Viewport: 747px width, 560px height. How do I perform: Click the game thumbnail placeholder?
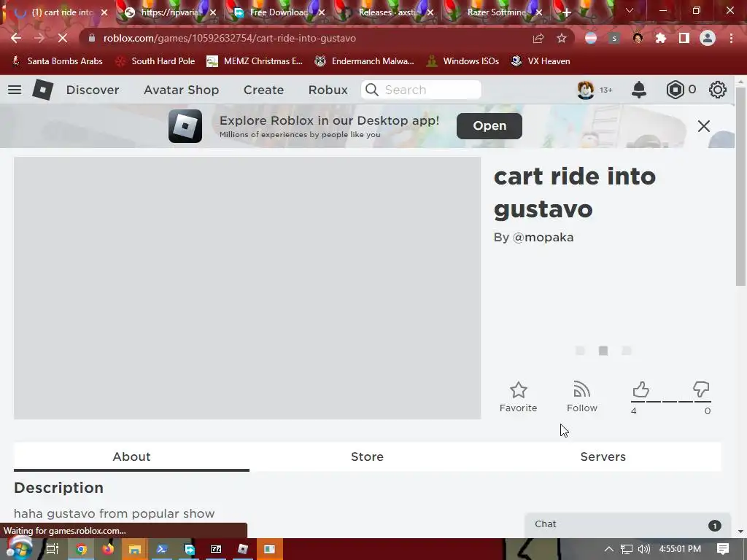[x=247, y=288]
